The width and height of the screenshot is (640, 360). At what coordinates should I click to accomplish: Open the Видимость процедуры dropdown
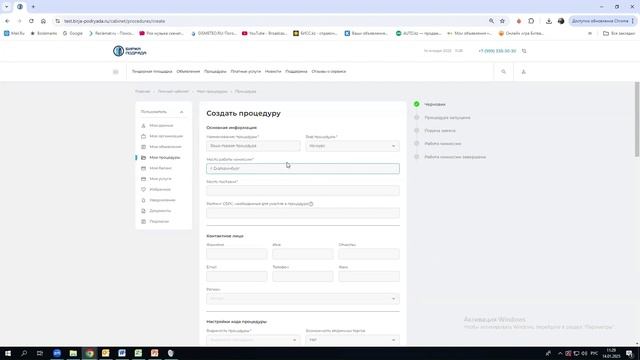click(x=253, y=340)
